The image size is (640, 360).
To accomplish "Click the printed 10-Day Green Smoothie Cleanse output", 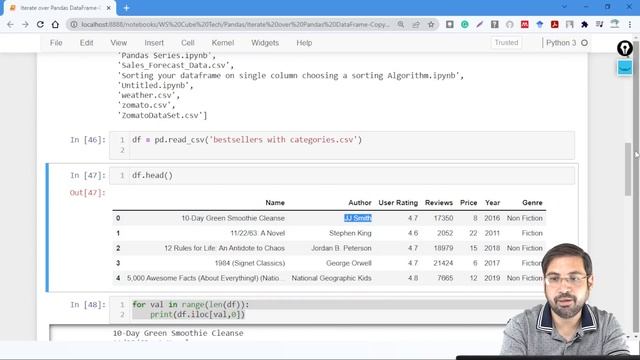I will pos(178,333).
